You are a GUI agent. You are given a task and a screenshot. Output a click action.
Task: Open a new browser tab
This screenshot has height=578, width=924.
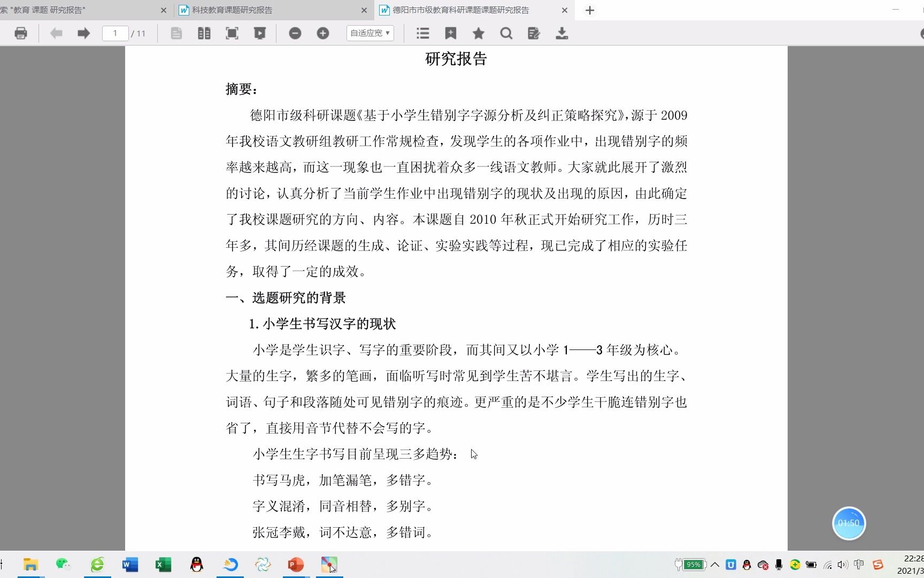click(x=590, y=10)
